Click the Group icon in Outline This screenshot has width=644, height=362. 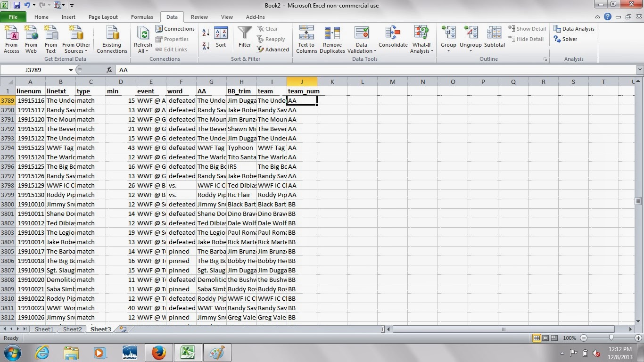[448, 33]
